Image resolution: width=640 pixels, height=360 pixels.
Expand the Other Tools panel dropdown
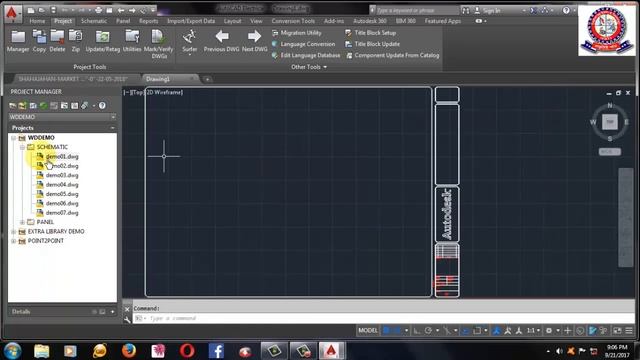[x=309, y=67]
